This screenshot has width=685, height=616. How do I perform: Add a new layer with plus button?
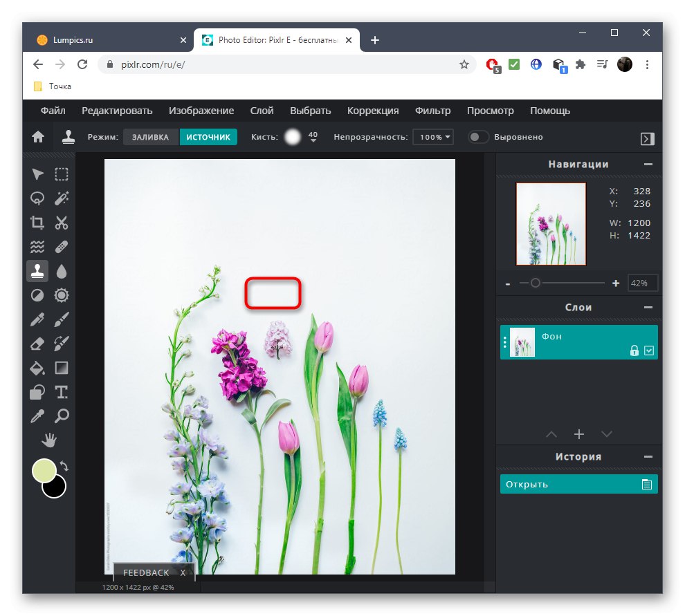pos(579,434)
